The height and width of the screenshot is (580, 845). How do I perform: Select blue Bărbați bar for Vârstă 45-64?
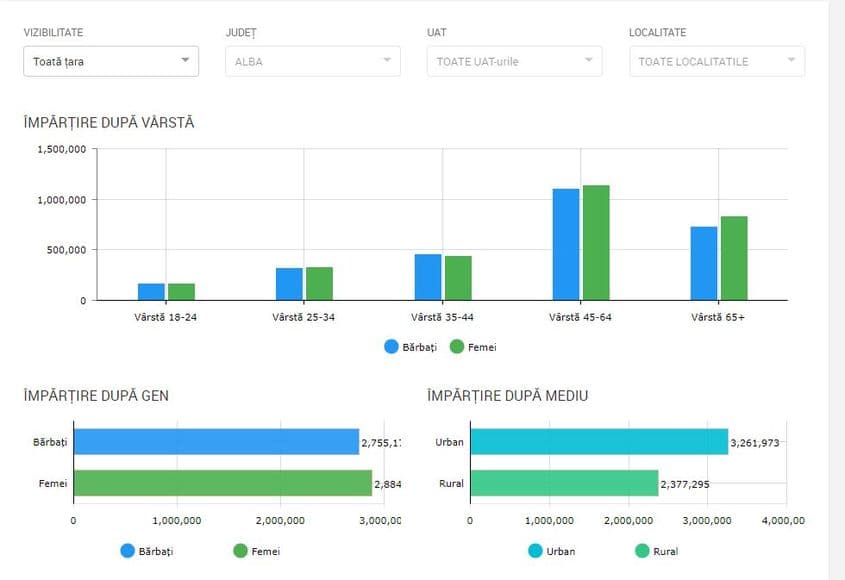(566, 244)
